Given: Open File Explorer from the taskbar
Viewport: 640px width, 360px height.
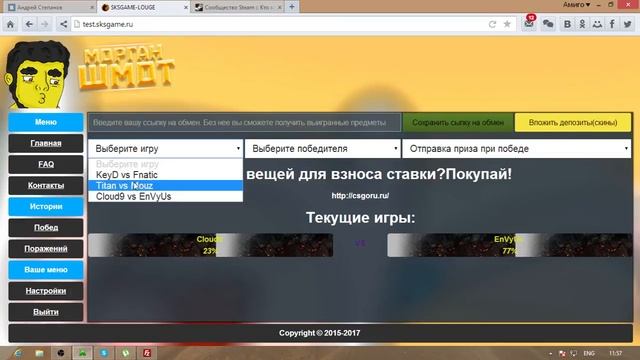Looking at the screenshot, I should (39, 353).
